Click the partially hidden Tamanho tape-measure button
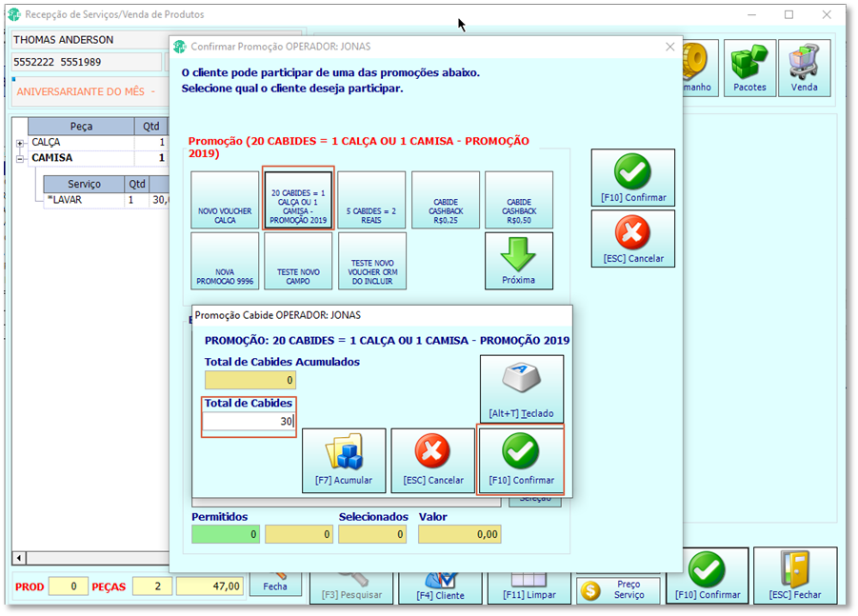Viewport: 858px width, 616px height. click(701, 68)
